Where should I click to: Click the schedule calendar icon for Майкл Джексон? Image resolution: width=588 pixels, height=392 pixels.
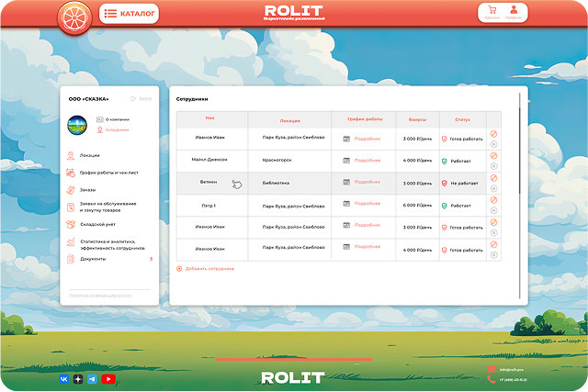[346, 161]
